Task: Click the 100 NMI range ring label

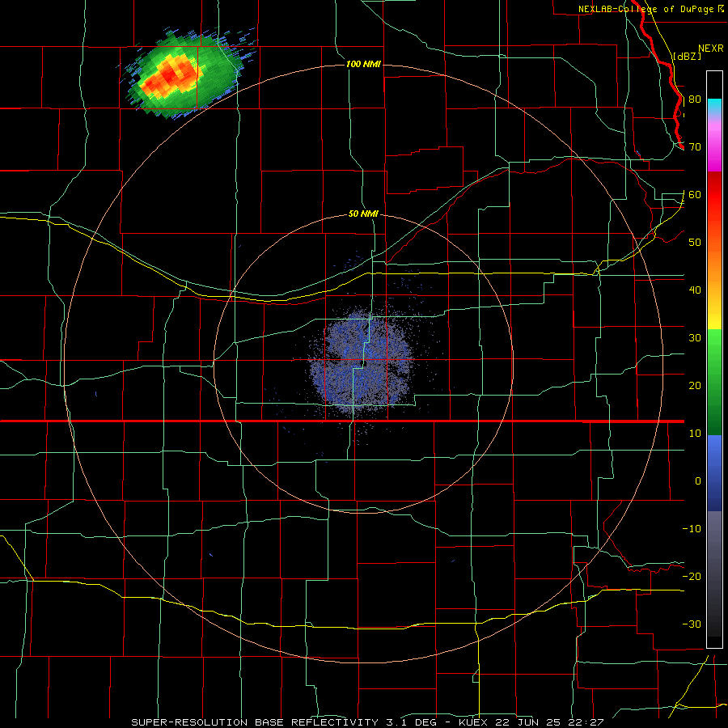Action: (x=363, y=64)
